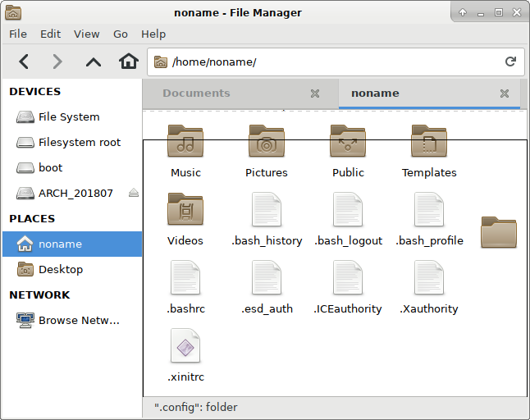Viewport: 530px width, 420px height.
Task: Select Filesystem root in Devices
Action: (x=79, y=142)
